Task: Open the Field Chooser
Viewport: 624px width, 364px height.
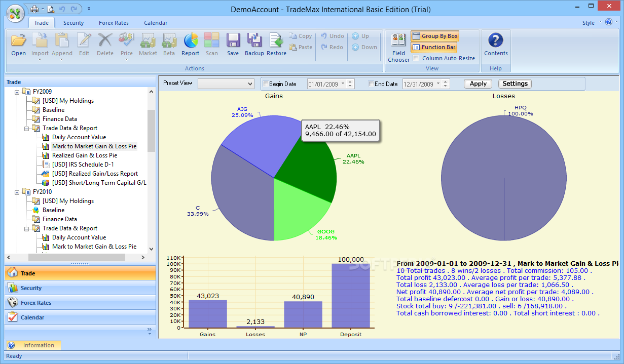Action: (x=399, y=48)
